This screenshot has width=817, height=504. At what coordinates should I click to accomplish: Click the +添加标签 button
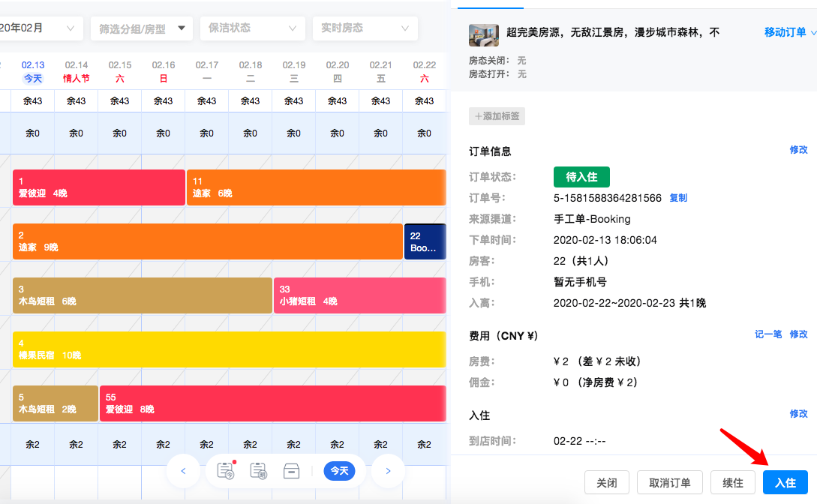click(x=497, y=116)
